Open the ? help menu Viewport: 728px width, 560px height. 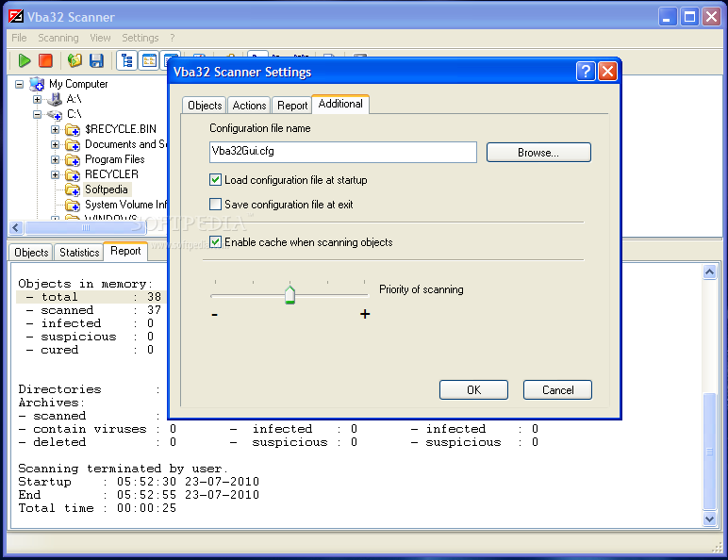tap(173, 38)
